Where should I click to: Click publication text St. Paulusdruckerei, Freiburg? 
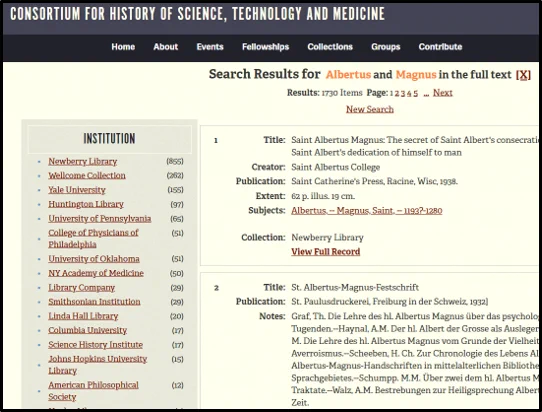(390, 302)
